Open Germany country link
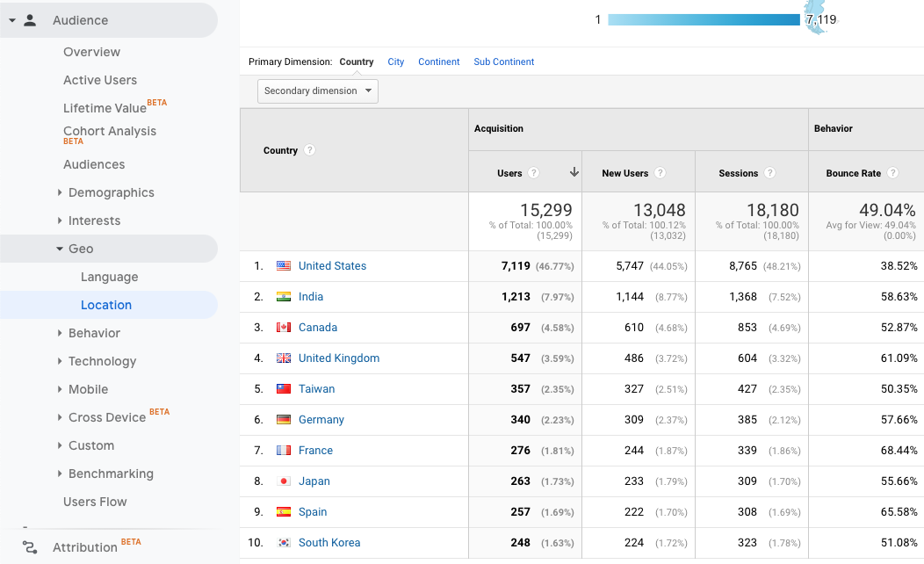The height and width of the screenshot is (564, 924). [321, 420]
